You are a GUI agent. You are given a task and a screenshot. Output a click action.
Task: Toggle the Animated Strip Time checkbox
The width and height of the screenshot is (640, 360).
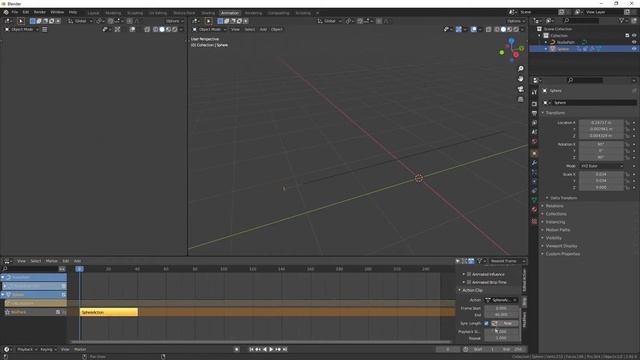click(x=469, y=282)
